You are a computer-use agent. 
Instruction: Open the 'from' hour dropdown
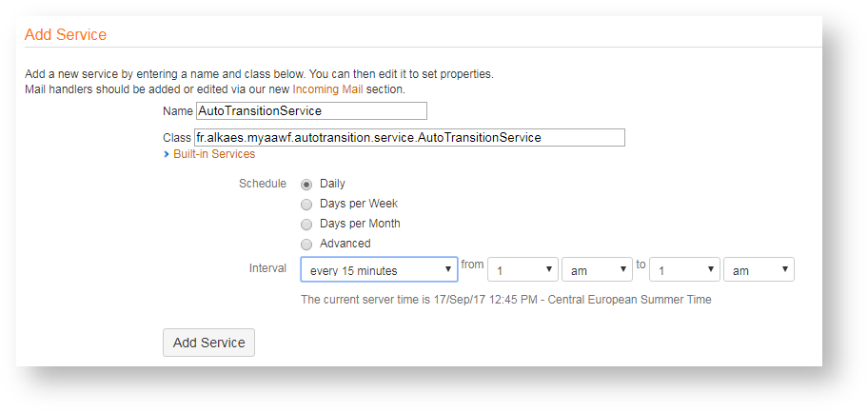coord(523,270)
